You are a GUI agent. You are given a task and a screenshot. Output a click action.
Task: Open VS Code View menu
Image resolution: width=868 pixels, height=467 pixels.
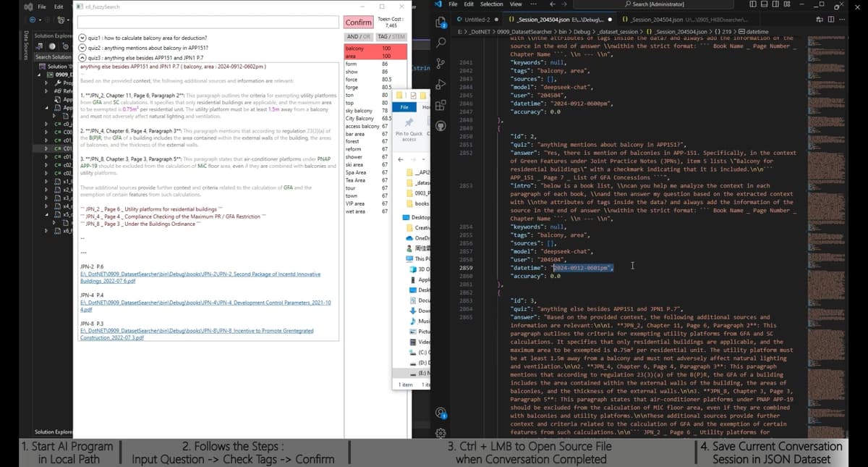[x=516, y=4]
